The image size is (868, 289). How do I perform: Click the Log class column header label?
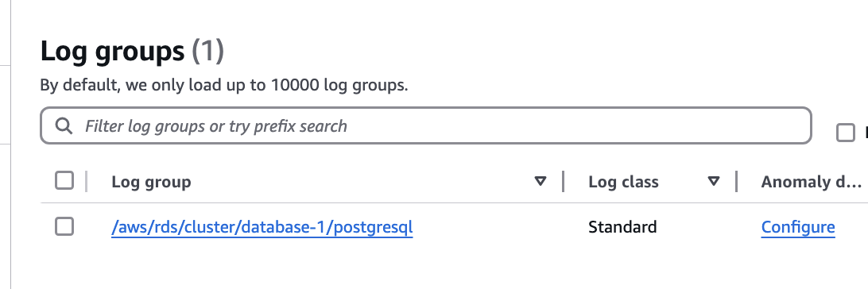623,182
